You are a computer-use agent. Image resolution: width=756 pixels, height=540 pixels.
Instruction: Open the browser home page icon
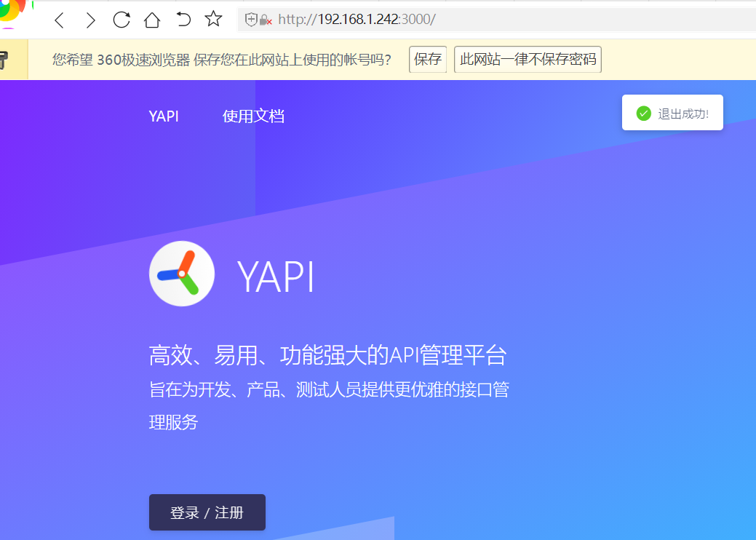[x=152, y=20]
